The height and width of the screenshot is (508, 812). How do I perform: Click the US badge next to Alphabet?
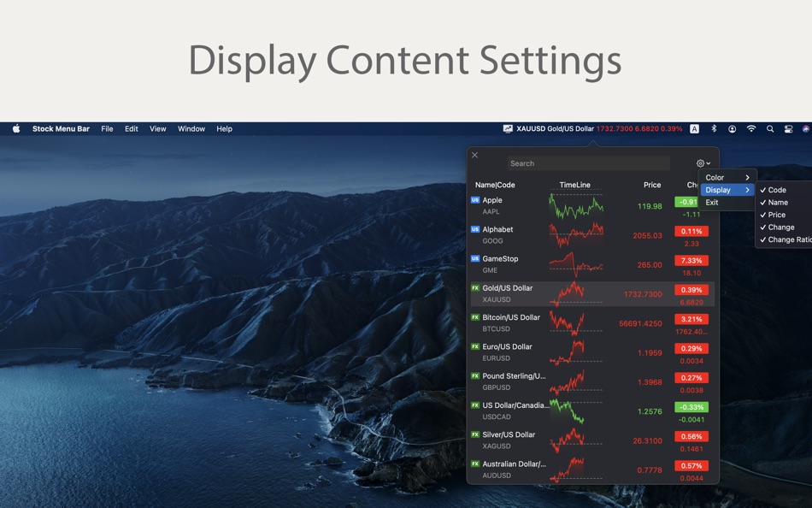tap(475, 229)
